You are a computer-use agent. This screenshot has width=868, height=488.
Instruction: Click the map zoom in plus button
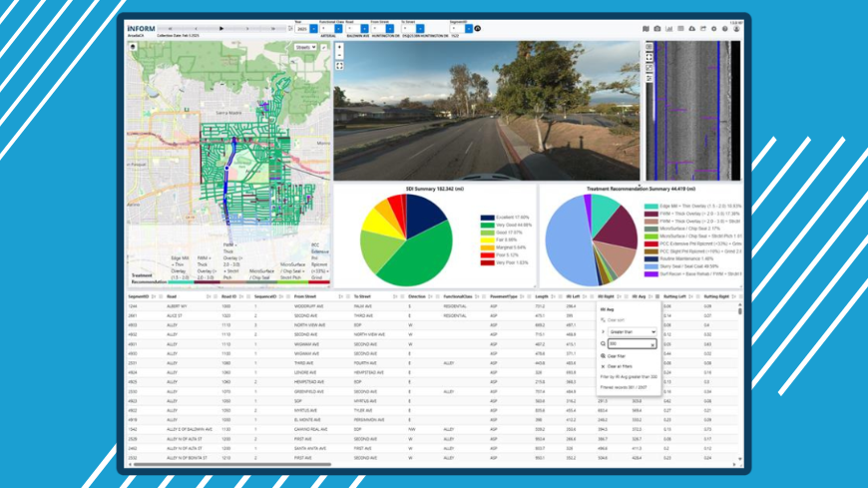pos(339,46)
